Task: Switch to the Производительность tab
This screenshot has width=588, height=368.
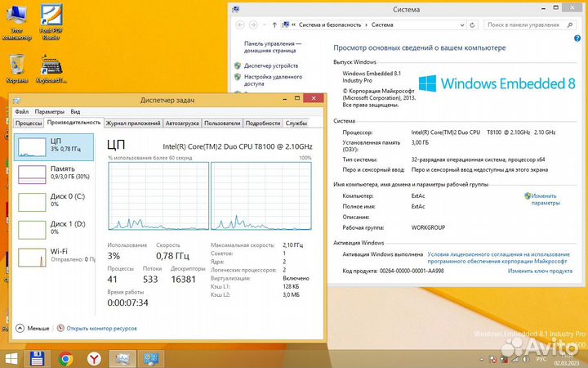Action: (73, 123)
